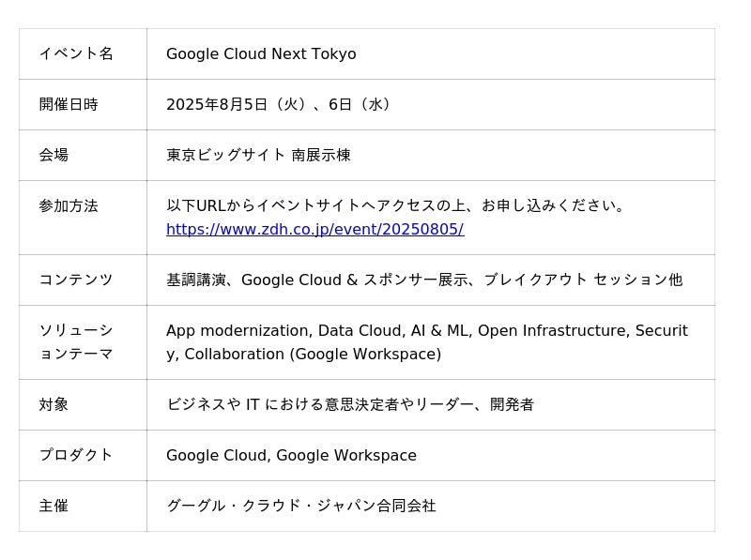The width and height of the screenshot is (751, 560).
Task: Select the date text 2025年8月5日（火）、6日（水）
Action: coord(278,104)
